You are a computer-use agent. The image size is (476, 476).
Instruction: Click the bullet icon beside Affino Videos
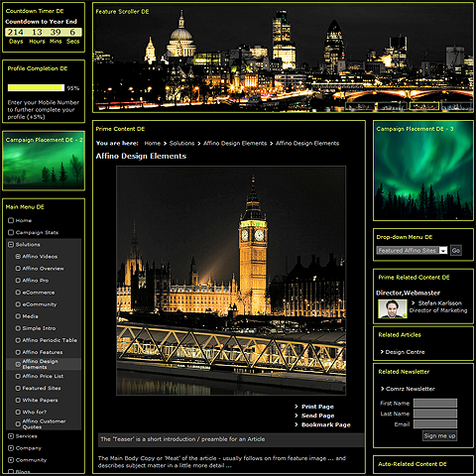tap(18, 257)
